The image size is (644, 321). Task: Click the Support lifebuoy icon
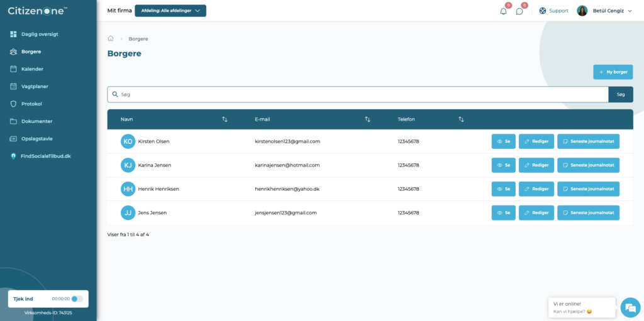tap(543, 11)
